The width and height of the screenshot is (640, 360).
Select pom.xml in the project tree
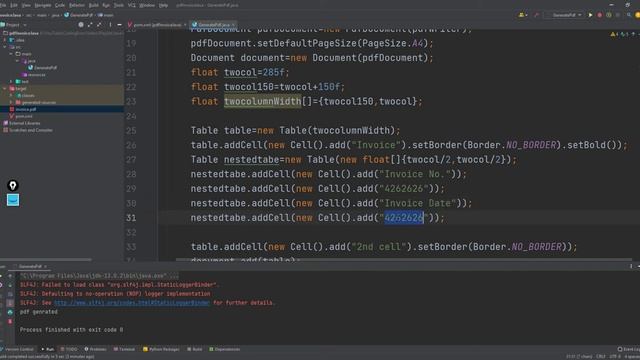21,116
